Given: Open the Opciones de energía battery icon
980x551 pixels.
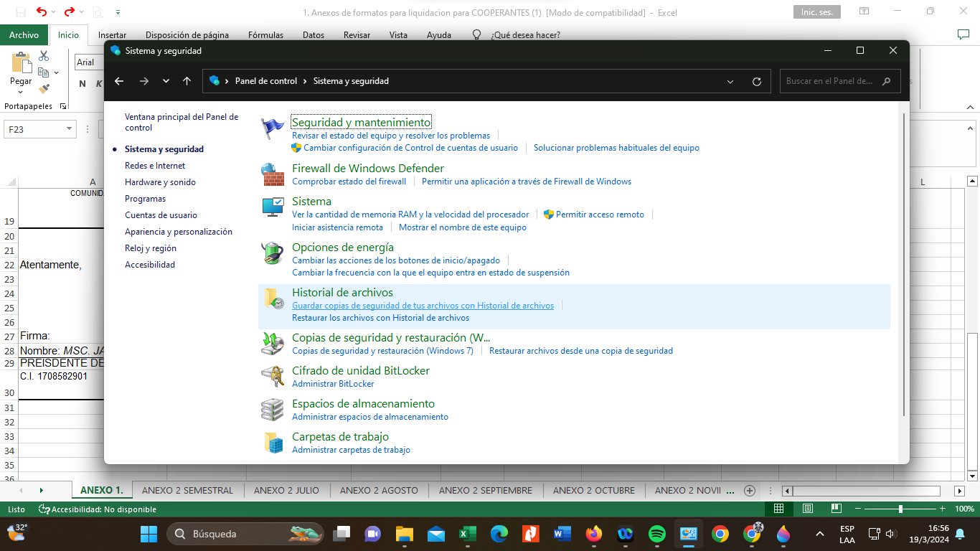Looking at the screenshot, I should (273, 253).
